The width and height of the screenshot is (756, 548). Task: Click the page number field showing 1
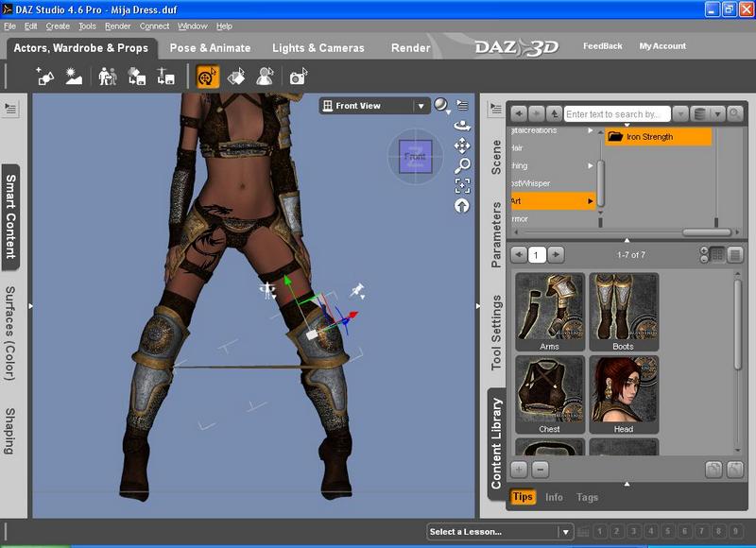[537, 254]
